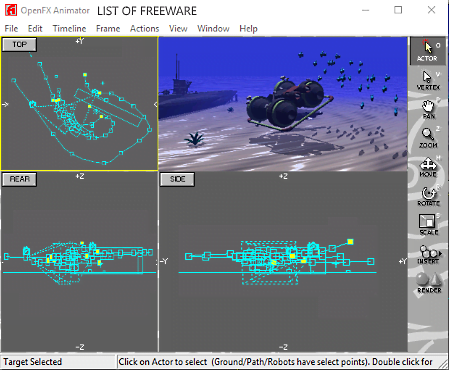Open the Actions menu
Image resolution: width=449 pixels, height=370 pixels.
(144, 29)
